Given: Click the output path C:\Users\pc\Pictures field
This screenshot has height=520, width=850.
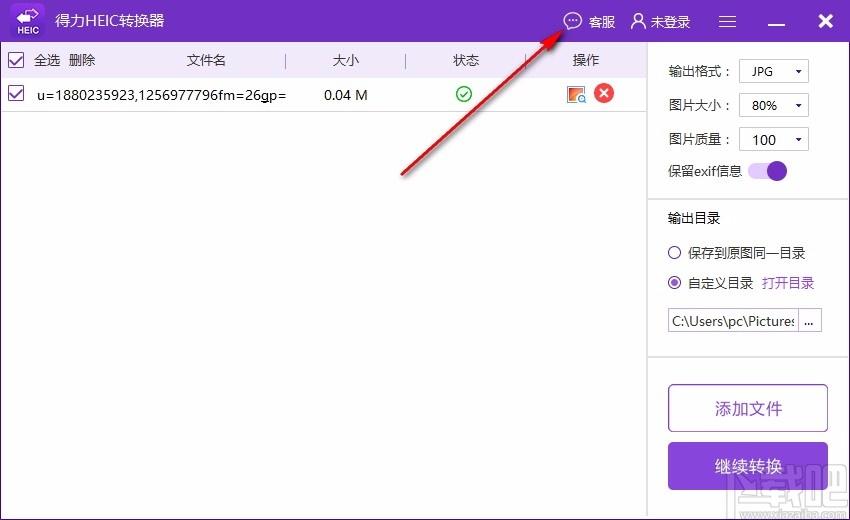Looking at the screenshot, I should point(733,320).
